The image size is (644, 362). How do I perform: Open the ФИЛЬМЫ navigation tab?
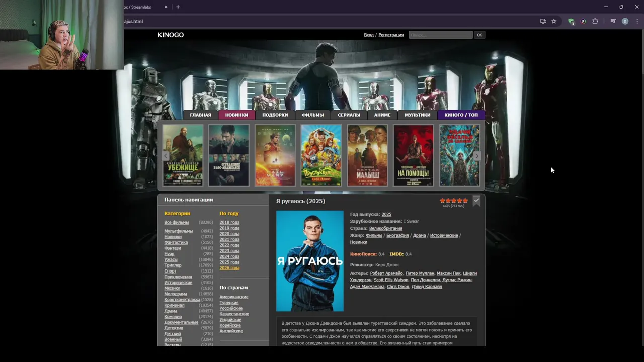313,115
